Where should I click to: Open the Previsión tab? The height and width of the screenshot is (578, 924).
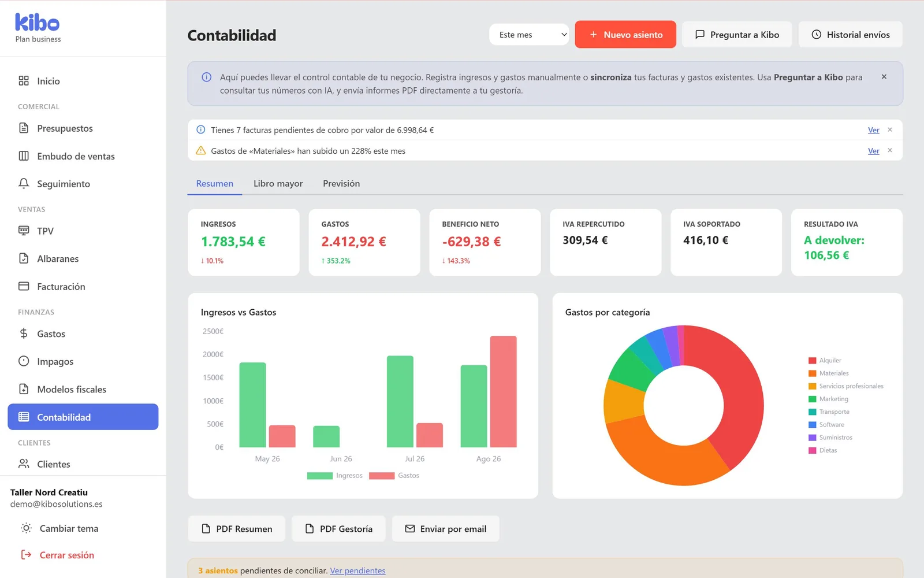click(x=341, y=183)
